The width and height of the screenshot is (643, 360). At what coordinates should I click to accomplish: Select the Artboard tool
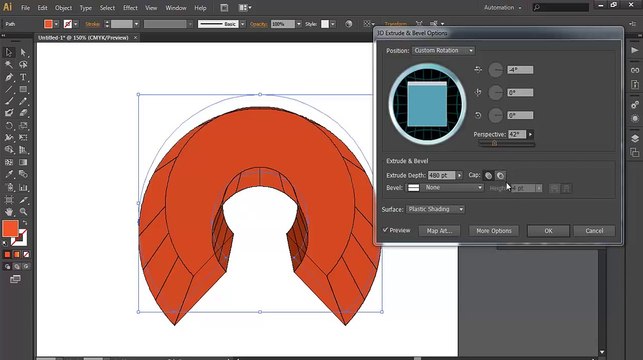pyautogui.click(x=9, y=200)
